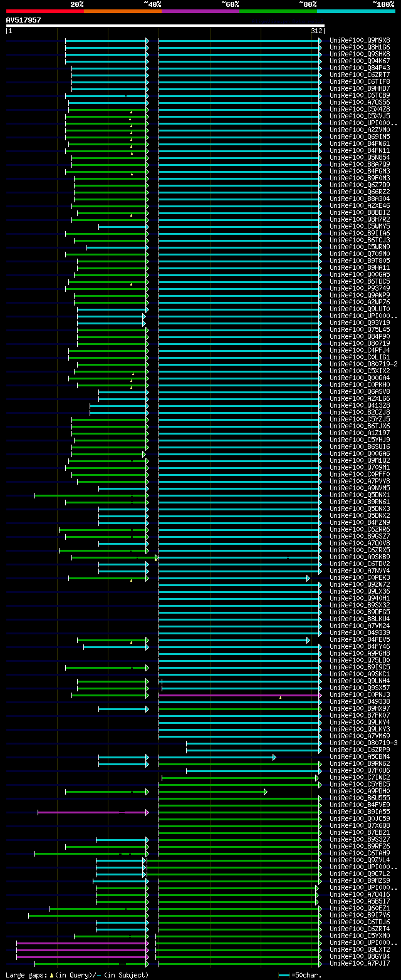Select the UniRef100_O80719-3 label
Viewport: 401px width, 980px height.
point(363,743)
